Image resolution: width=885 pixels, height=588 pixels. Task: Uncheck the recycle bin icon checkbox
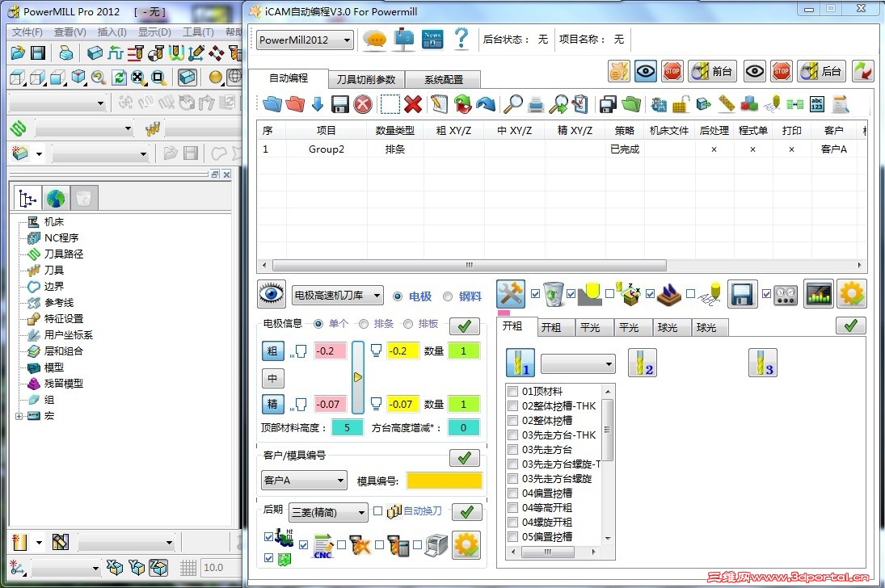(536, 294)
